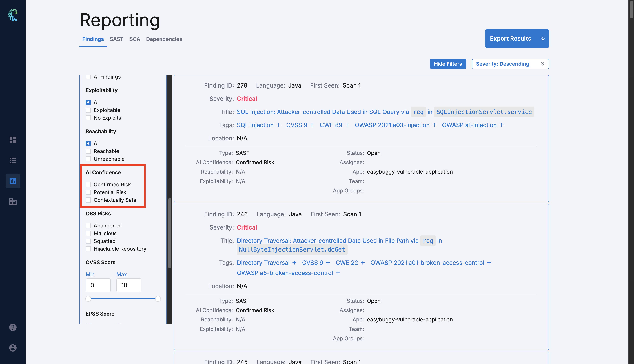634x364 pixels.
Task: Click the SQLInjectionServlet.service code text
Action: click(x=484, y=112)
